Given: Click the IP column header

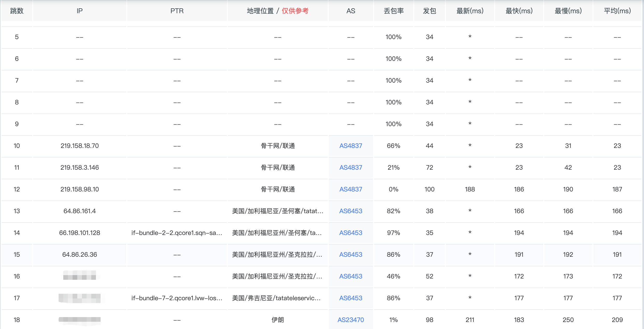Looking at the screenshot, I should pos(80,11).
